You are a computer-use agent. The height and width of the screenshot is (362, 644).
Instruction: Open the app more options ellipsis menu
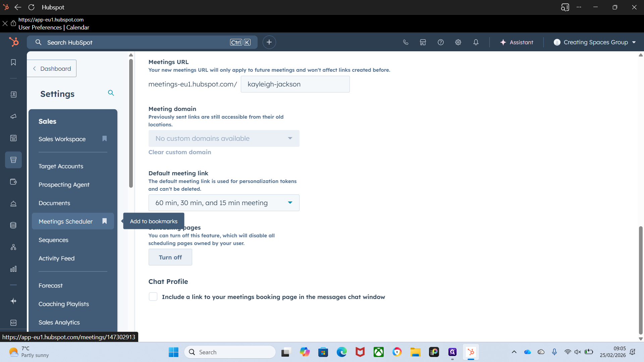[x=579, y=7]
